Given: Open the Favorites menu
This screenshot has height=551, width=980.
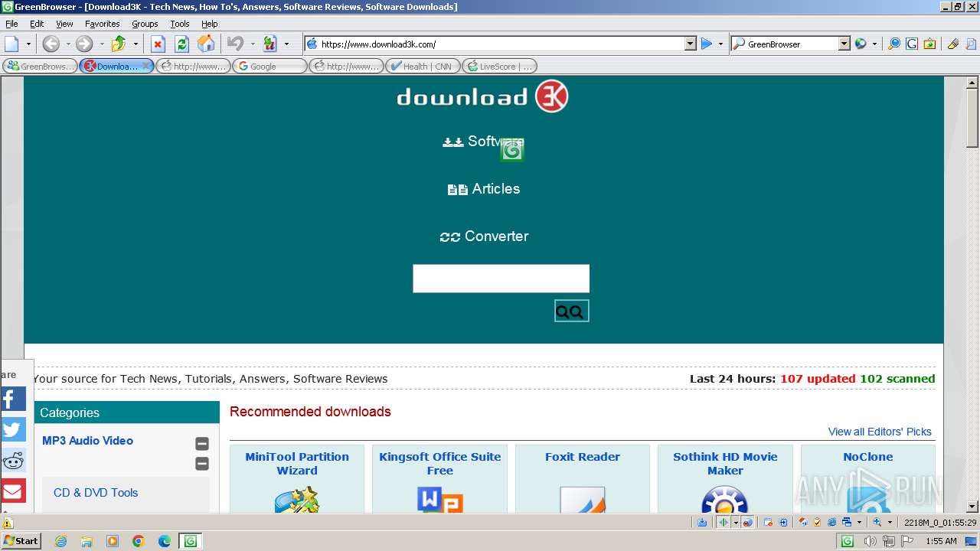Looking at the screenshot, I should click(102, 24).
